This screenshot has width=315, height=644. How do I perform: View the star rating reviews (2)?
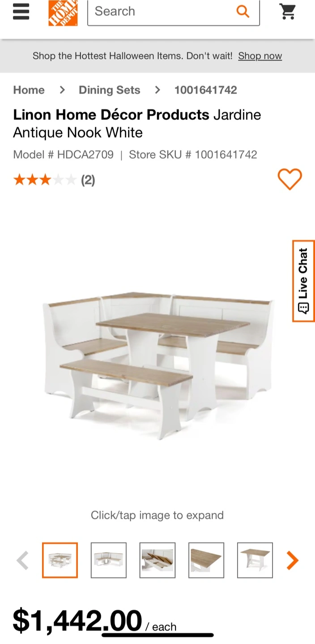[54, 180]
